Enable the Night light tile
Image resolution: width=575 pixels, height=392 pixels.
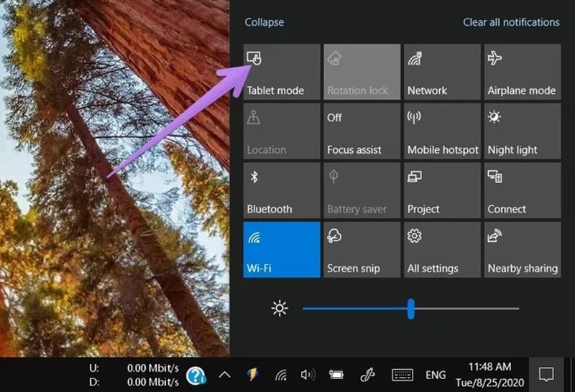(x=523, y=131)
